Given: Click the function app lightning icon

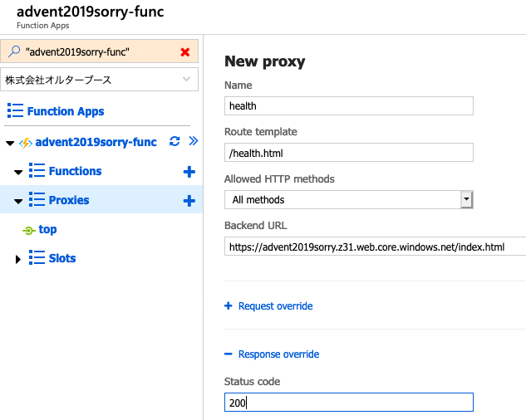Looking at the screenshot, I should click(26, 143).
